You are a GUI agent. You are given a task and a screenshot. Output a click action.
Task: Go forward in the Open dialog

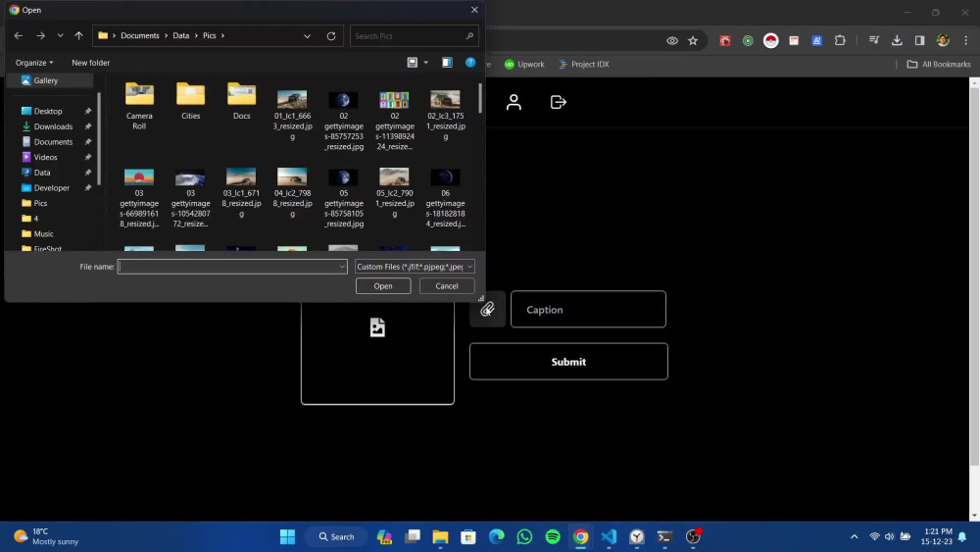tap(40, 35)
